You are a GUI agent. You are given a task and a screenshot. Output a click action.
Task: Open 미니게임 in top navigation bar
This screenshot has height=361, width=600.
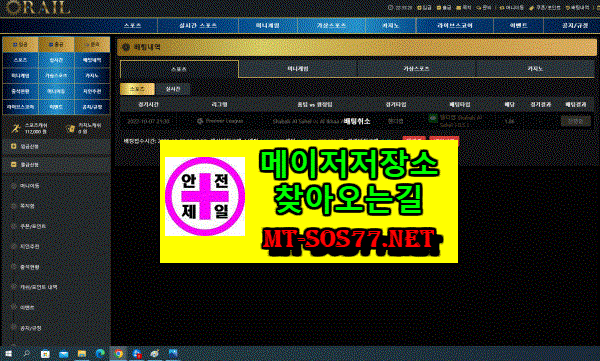point(267,26)
